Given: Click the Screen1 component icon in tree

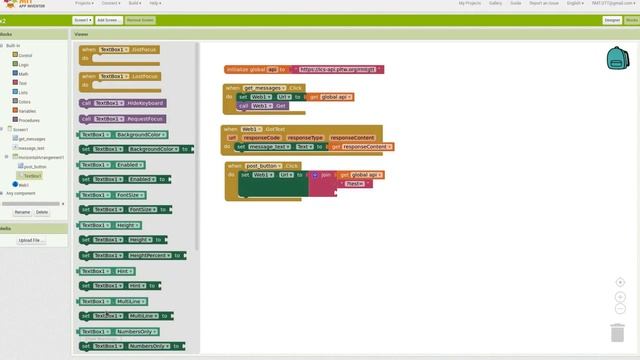Looking at the screenshot, I should [x=10, y=129].
